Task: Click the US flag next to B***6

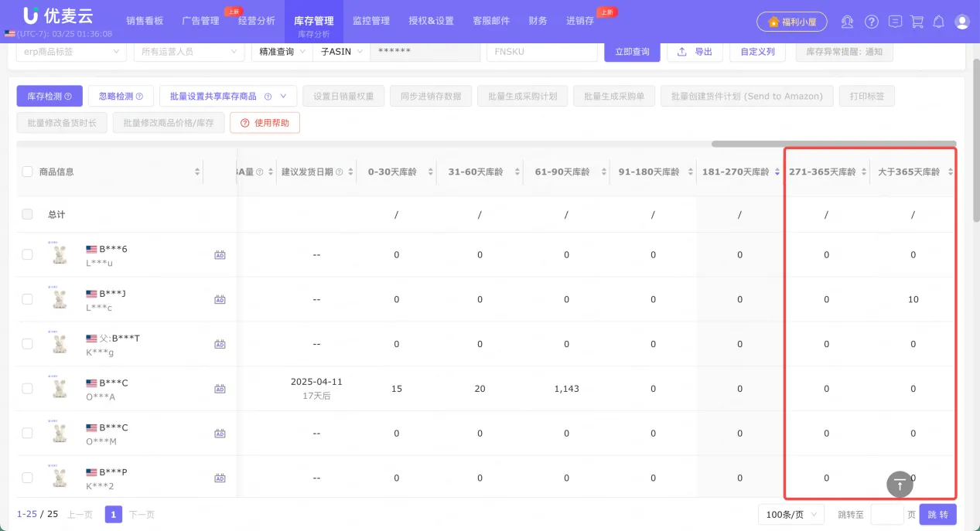Action: coord(91,249)
